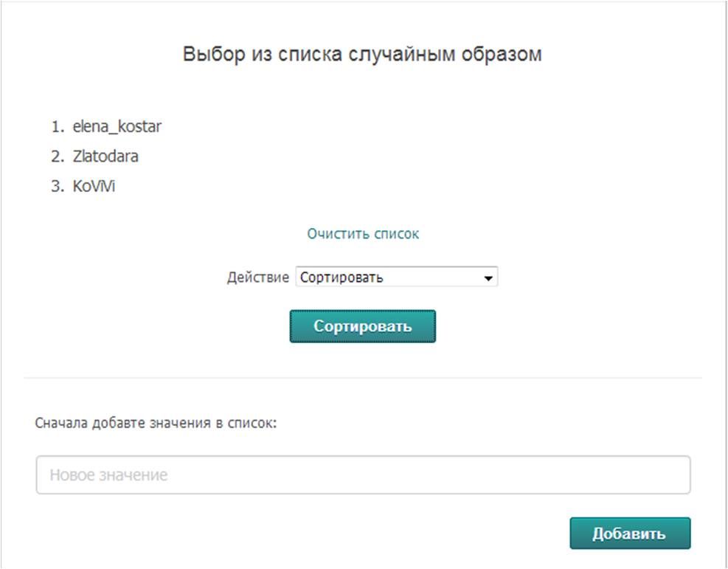Click the horizontal divider below the Сортировать button
The width and height of the screenshot is (728, 569).
click(x=363, y=379)
